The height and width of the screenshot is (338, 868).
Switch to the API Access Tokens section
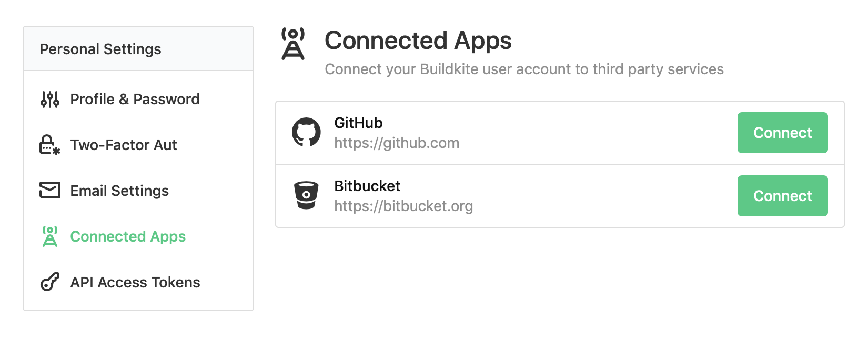click(x=135, y=282)
